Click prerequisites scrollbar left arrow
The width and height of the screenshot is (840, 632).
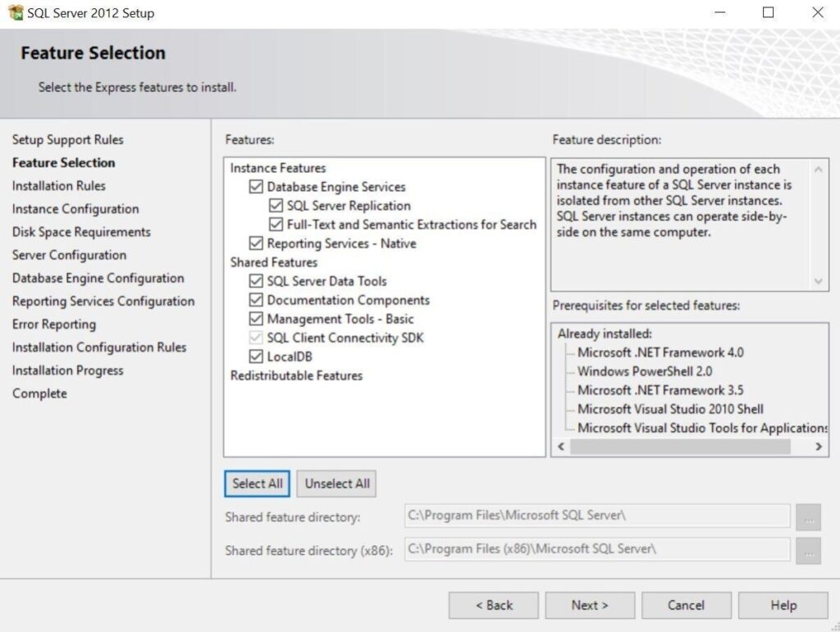559,447
